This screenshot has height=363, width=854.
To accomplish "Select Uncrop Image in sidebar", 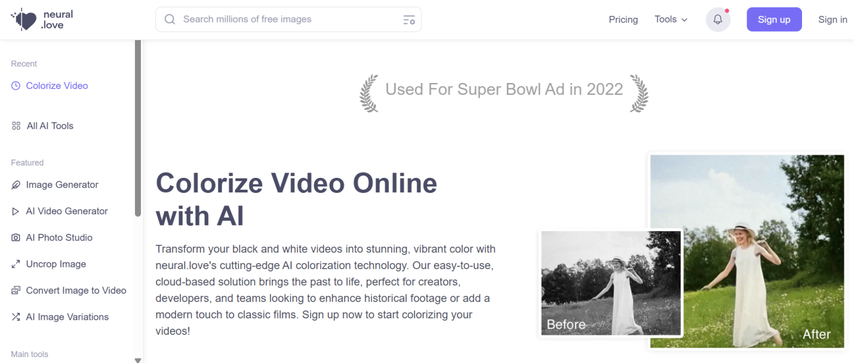I will tap(56, 264).
